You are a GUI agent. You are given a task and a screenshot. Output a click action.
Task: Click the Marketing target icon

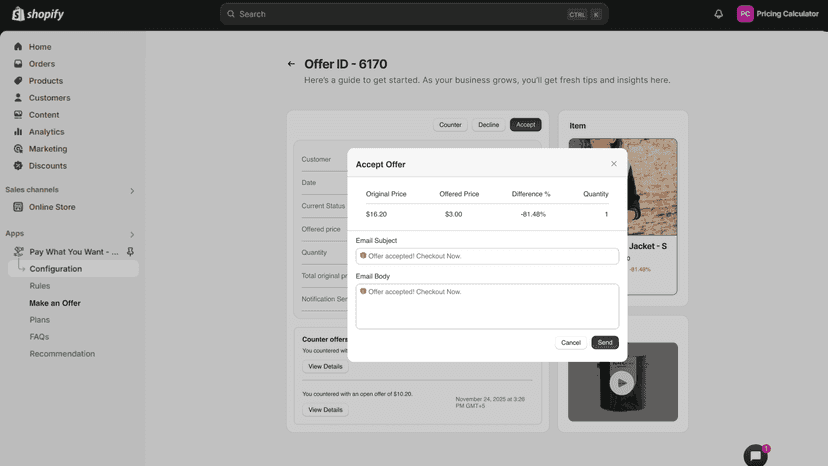click(18, 148)
